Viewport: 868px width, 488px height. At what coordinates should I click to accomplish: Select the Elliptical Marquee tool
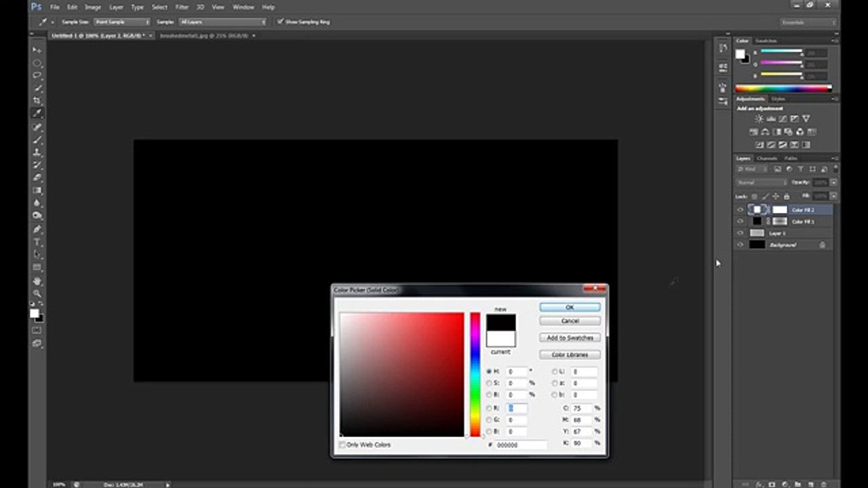[37, 63]
